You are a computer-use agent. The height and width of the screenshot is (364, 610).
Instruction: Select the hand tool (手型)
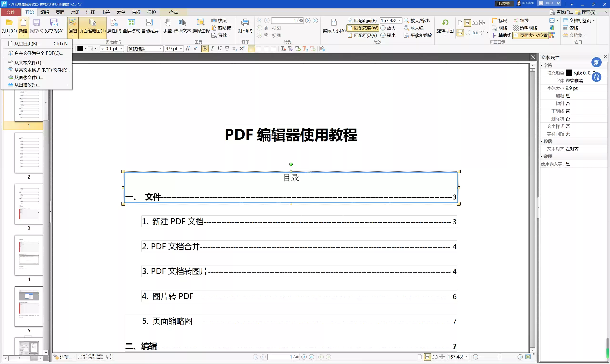point(168,25)
